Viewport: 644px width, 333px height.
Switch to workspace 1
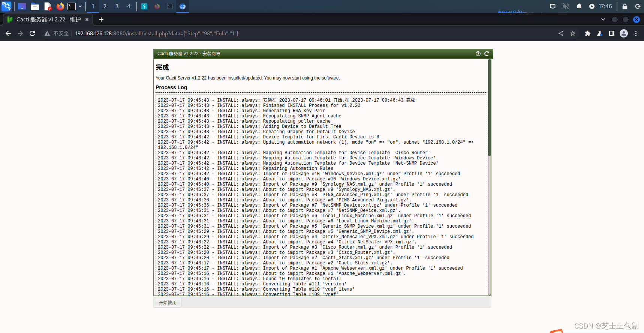point(93,6)
